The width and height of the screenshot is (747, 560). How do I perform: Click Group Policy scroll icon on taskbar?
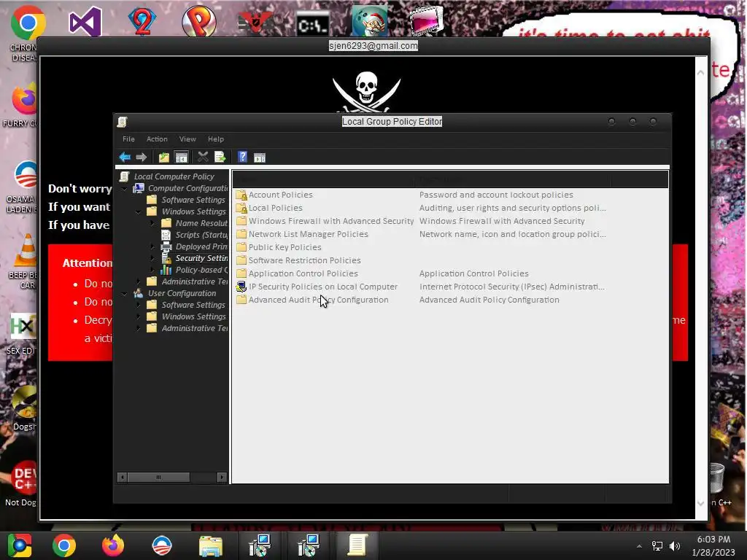(357, 545)
